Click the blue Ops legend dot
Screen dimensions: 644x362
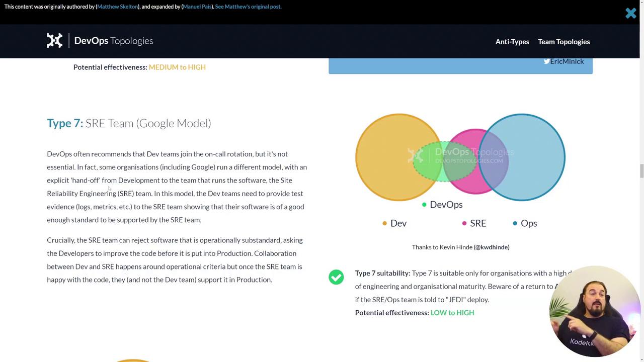pos(515,223)
